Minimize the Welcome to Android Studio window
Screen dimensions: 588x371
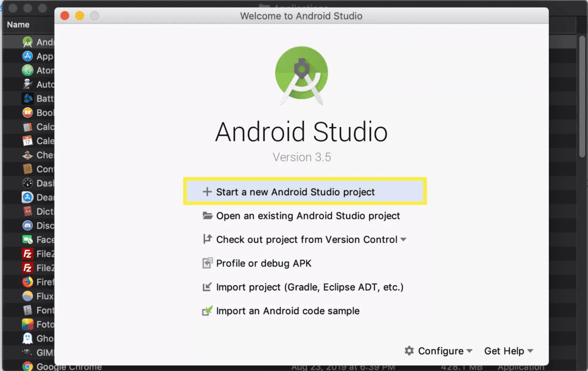pos(79,16)
